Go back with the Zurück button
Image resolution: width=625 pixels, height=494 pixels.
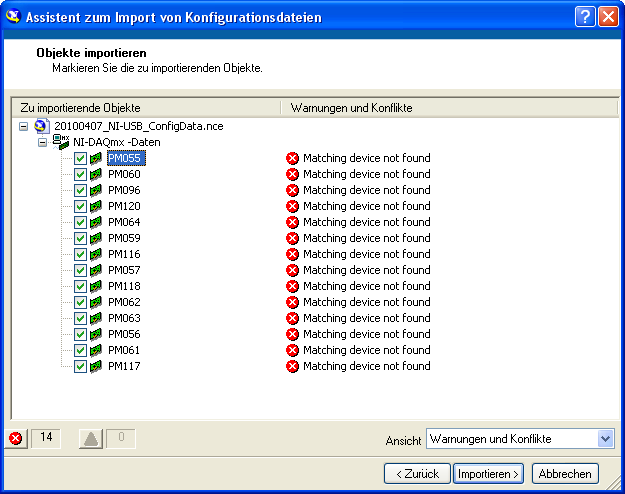tap(417, 473)
